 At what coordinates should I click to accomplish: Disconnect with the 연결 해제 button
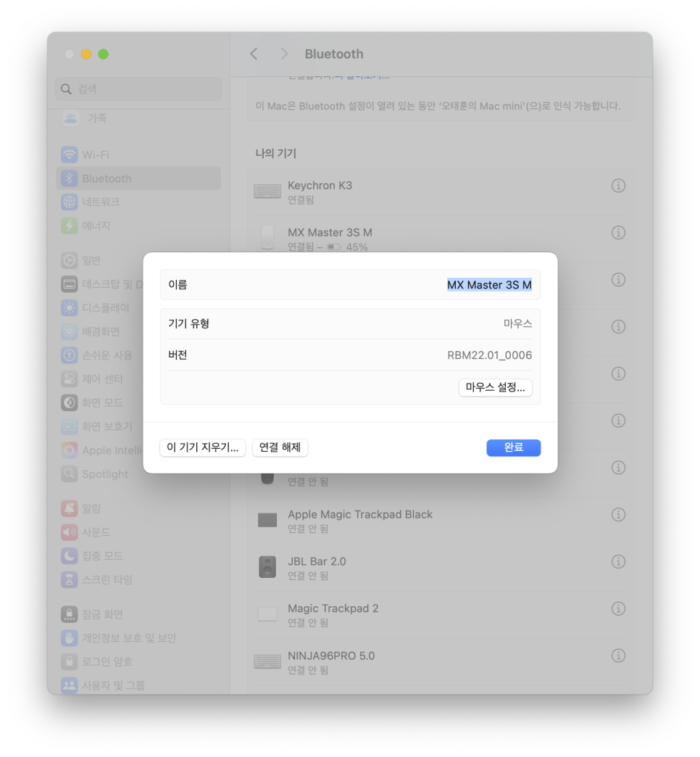click(280, 447)
